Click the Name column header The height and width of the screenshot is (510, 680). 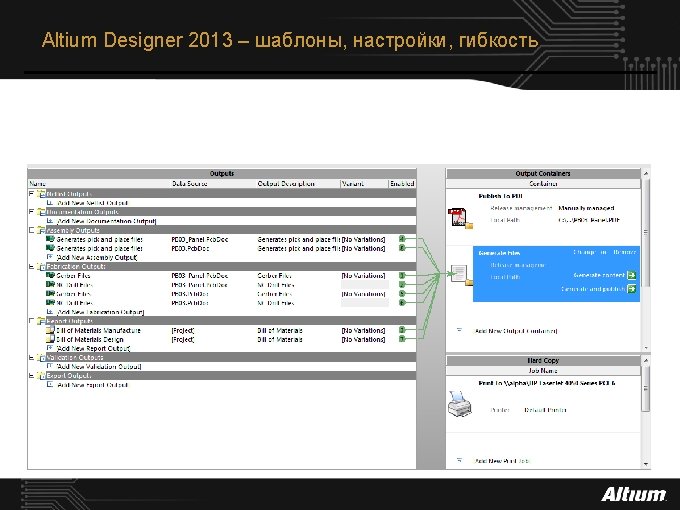[99, 184]
